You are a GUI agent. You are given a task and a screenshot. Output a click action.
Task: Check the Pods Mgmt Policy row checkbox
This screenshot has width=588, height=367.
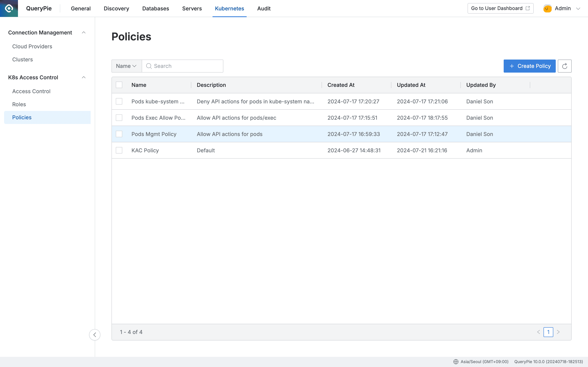point(119,134)
